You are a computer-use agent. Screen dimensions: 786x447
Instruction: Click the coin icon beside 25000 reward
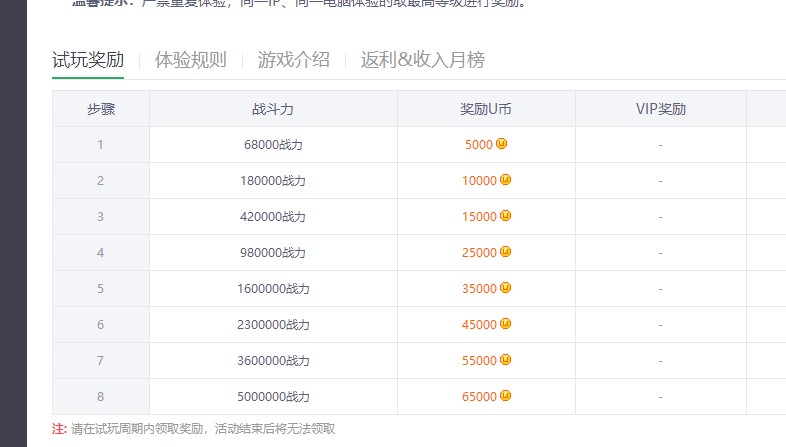pyautogui.click(x=506, y=252)
